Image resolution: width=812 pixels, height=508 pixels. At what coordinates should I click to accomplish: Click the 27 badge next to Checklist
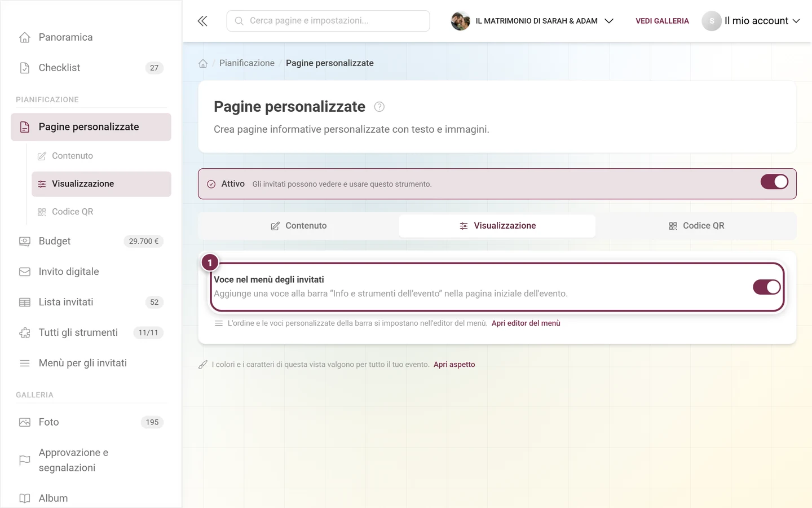point(155,68)
